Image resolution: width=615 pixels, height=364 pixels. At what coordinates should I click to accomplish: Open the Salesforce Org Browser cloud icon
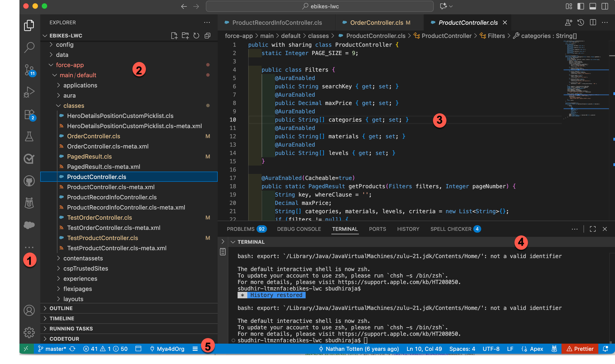coord(29,225)
